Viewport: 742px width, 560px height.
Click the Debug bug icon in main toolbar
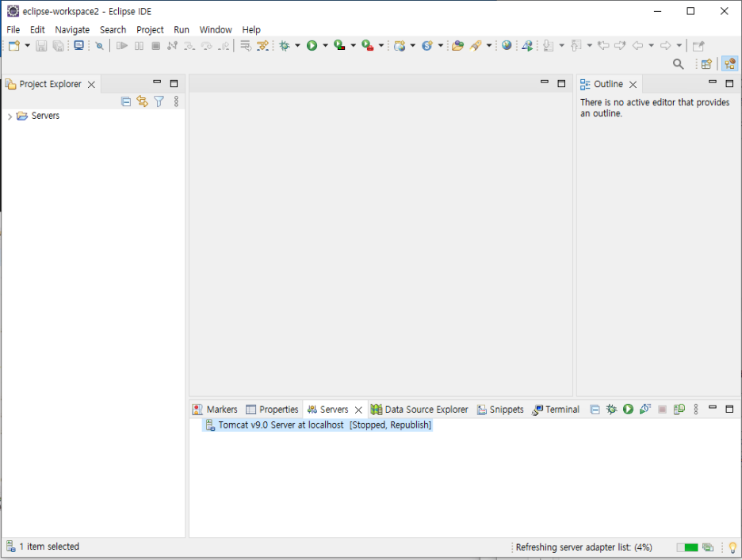click(285, 46)
